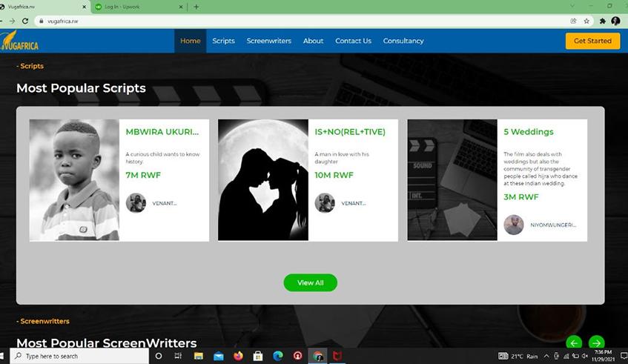Click the author avatar on IS+NO(REL+TIVE) card
Viewport: 628px width, 364px height.
pyautogui.click(x=325, y=203)
